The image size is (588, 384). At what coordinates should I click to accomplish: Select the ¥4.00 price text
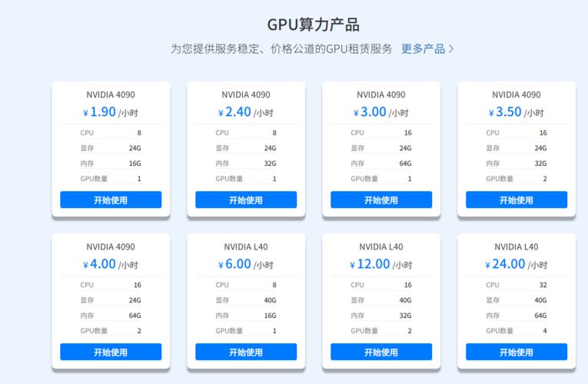99,264
